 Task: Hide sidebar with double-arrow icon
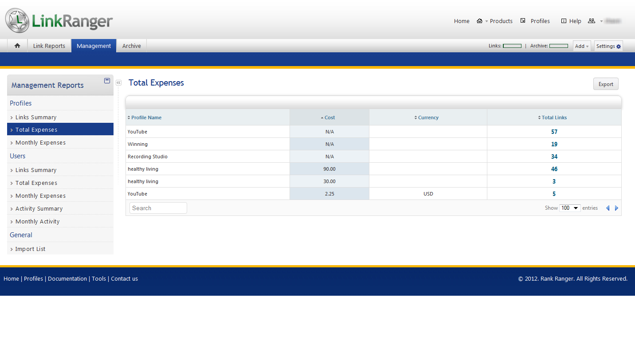[x=118, y=83]
